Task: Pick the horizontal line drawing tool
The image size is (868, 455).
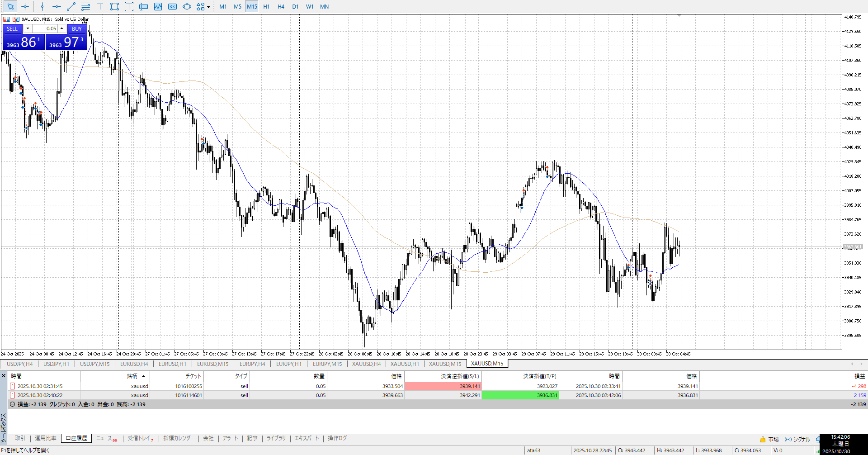Action: (x=57, y=7)
